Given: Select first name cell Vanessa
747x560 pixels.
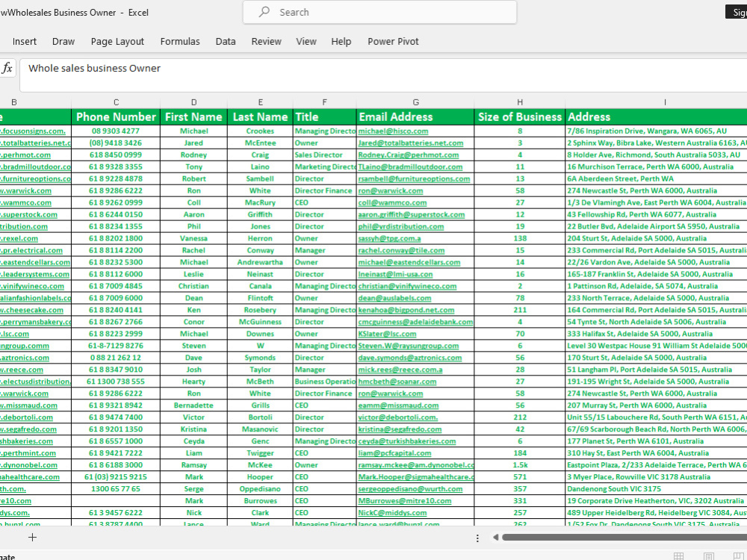Looking at the screenshot, I should (194, 238).
